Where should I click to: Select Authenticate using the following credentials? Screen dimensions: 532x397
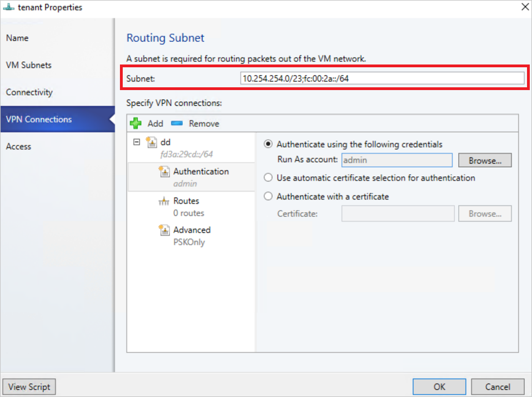[x=269, y=144]
